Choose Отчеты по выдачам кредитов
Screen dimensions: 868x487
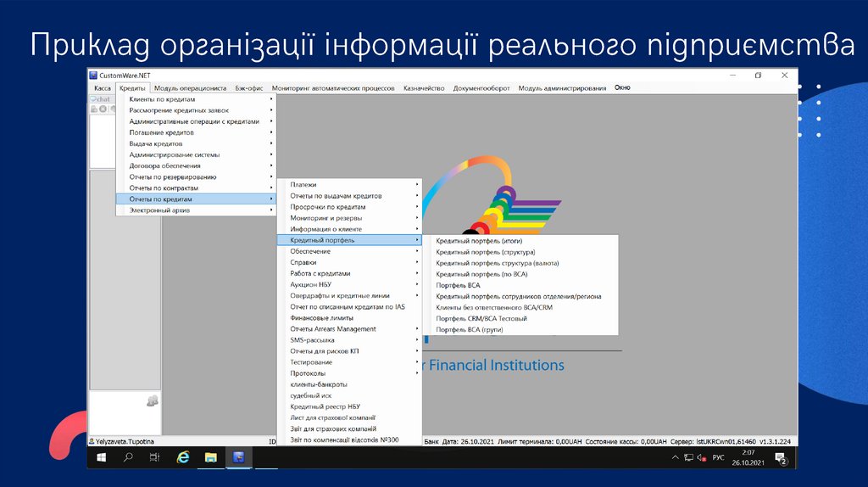point(349,196)
